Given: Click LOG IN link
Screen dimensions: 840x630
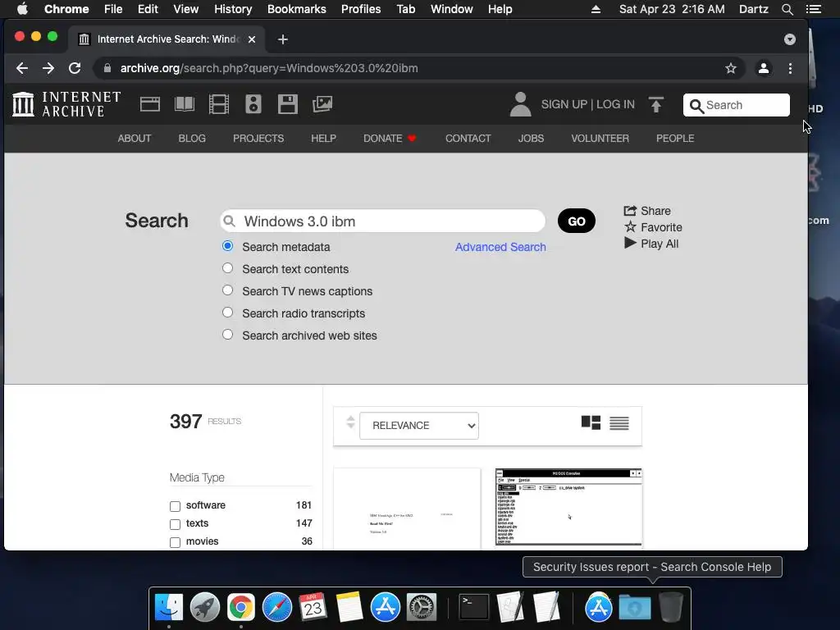Looking at the screenshot, I should 615,104.
